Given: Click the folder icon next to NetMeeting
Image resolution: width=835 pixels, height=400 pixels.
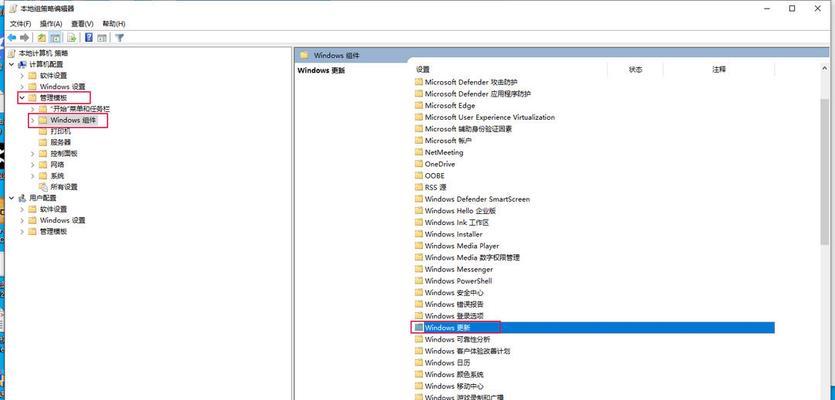Looking at the screenshot, I should tap(419, 152).
